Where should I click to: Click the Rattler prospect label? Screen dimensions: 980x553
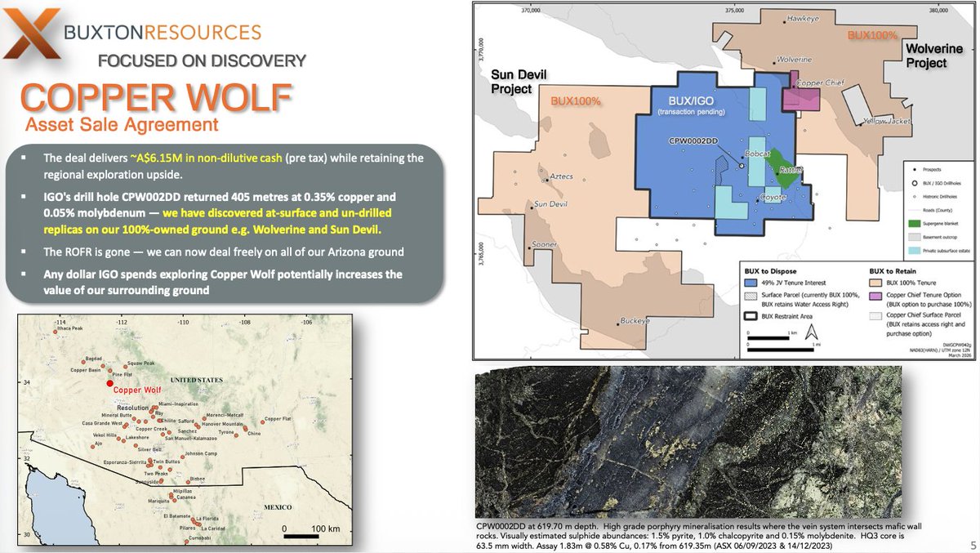coord(791,170)
